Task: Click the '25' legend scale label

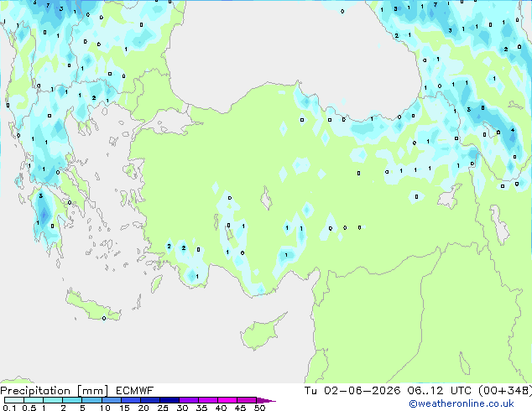Action: (x=163, y=408)
